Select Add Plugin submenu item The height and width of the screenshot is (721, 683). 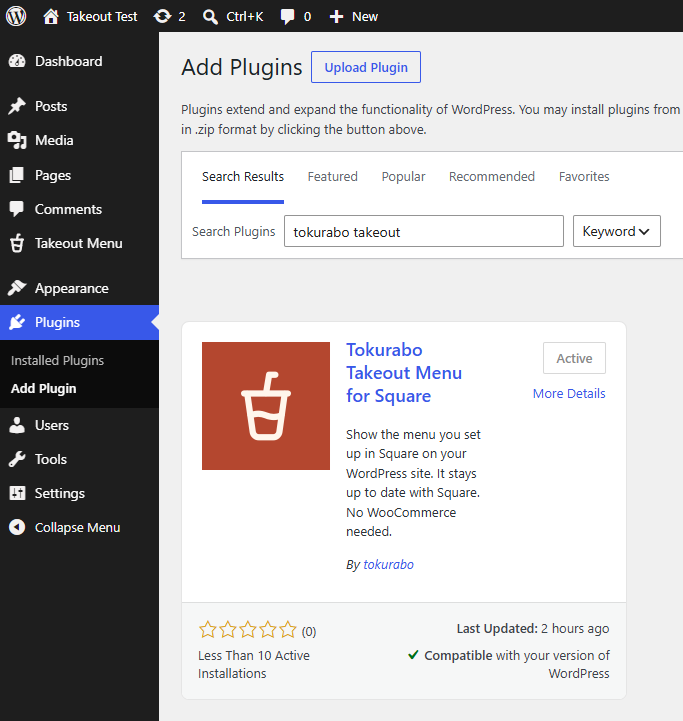click(x=44, y=389)
